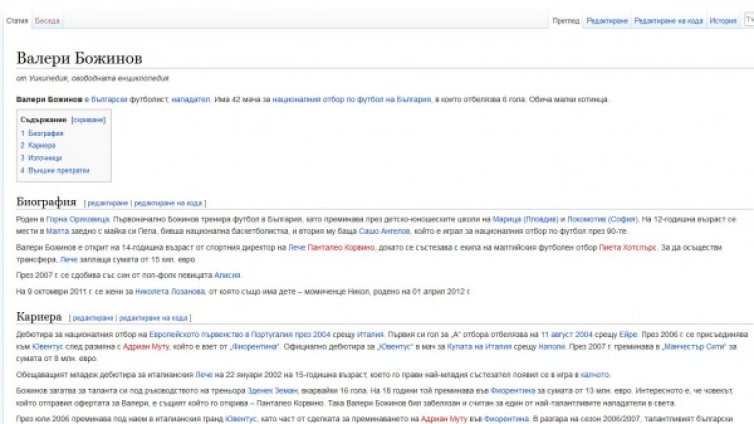The height and width of the screenshot is (424, 754).
Task: Select the Преглед view tab
Action: [x=566, y=21]
